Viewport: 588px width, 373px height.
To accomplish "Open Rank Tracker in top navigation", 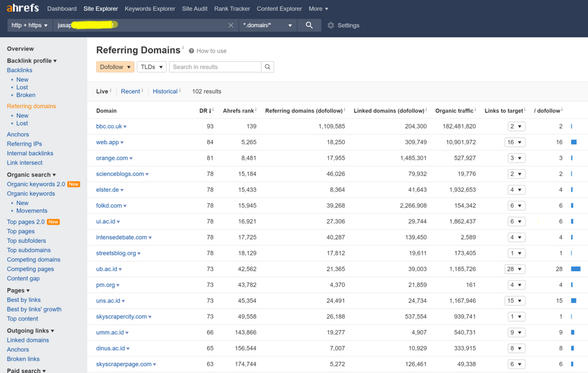I will [x=232, y=8].
